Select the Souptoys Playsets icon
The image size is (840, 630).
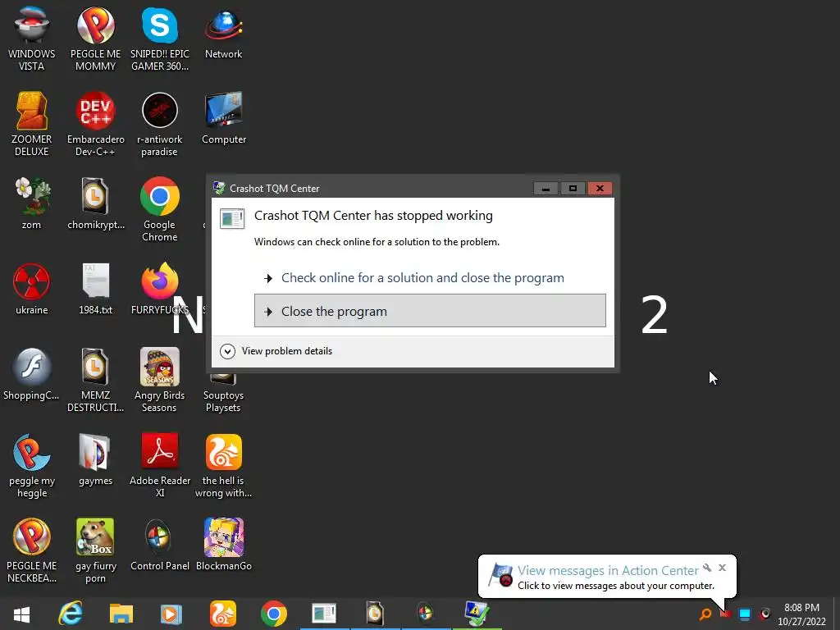(223, 394)
